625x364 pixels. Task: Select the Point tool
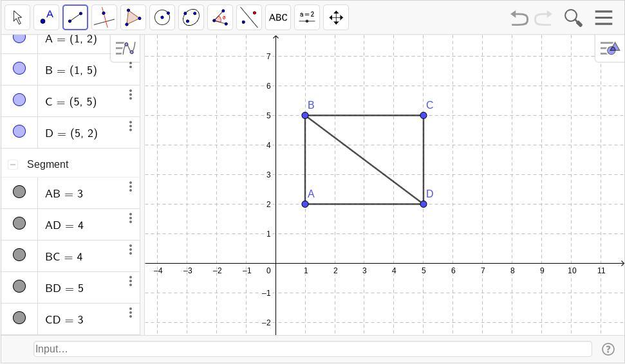(x=46, y=17)
